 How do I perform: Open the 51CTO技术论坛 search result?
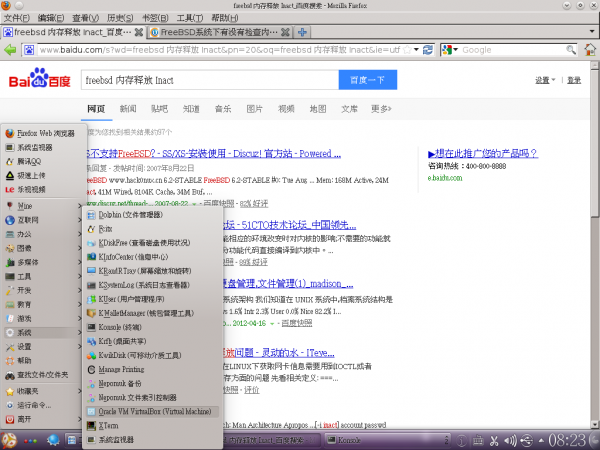(x=290, y=225)
